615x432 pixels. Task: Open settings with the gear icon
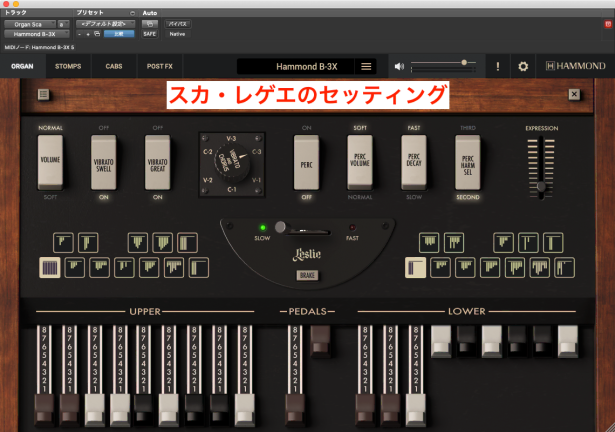tap(523, 66)
